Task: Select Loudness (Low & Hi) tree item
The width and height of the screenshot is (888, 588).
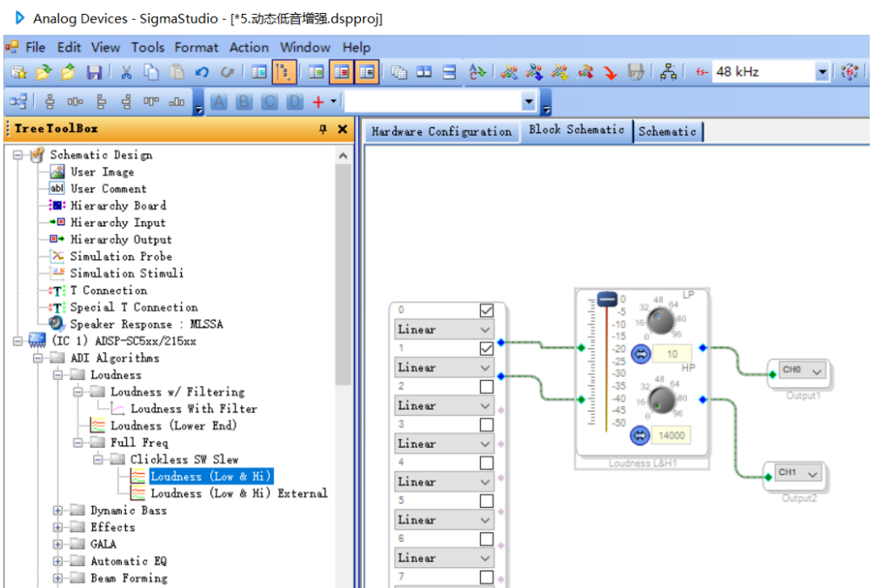Action: (211, 477)
